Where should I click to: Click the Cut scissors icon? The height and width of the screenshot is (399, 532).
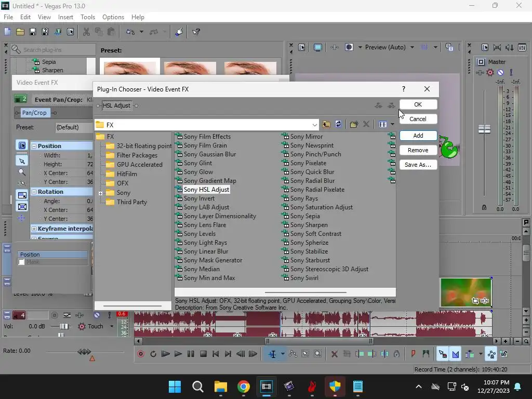[87, 32]
